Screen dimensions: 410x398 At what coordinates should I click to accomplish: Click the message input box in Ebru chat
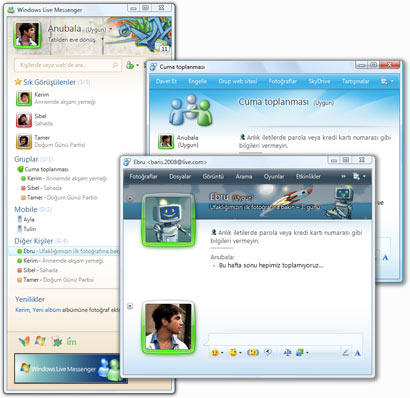pos(285,340)
